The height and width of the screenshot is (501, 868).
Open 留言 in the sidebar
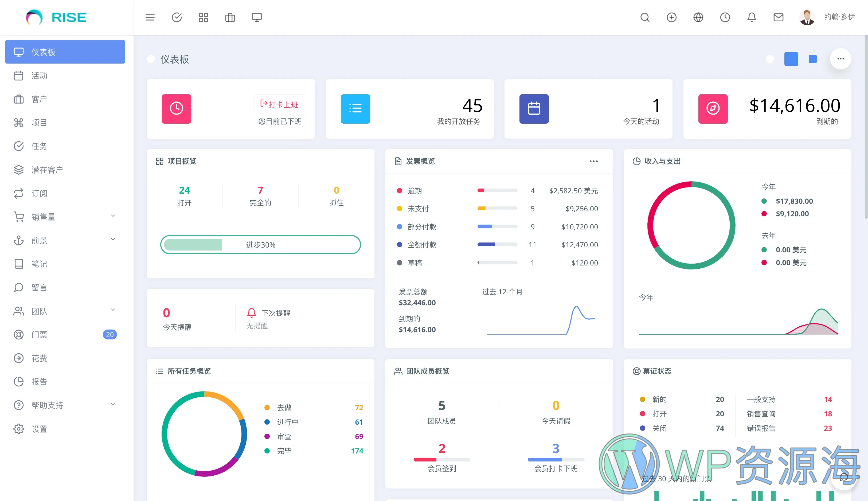pos(65,287)
